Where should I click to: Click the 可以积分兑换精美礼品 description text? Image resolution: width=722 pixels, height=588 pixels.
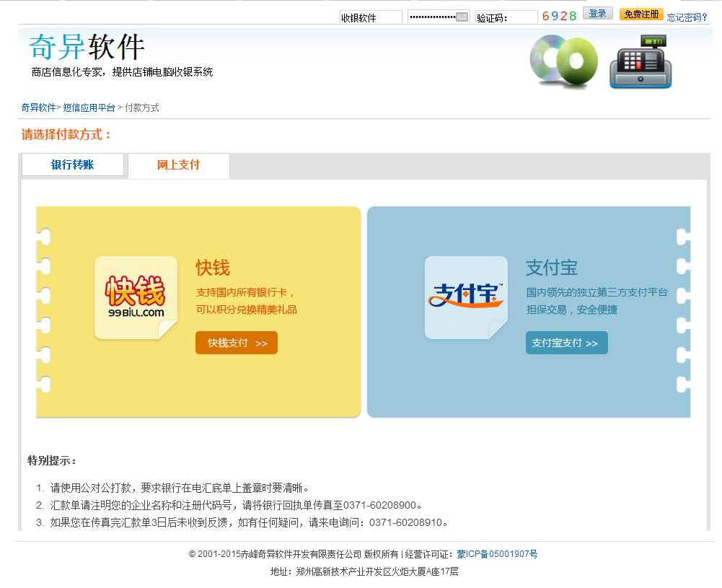(247, 310)
